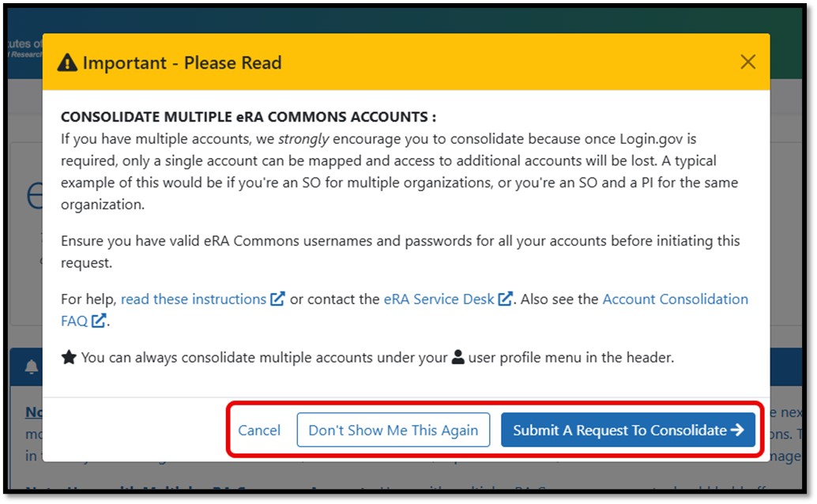Click external-link icon after the FAQ link

click(99, 321)
